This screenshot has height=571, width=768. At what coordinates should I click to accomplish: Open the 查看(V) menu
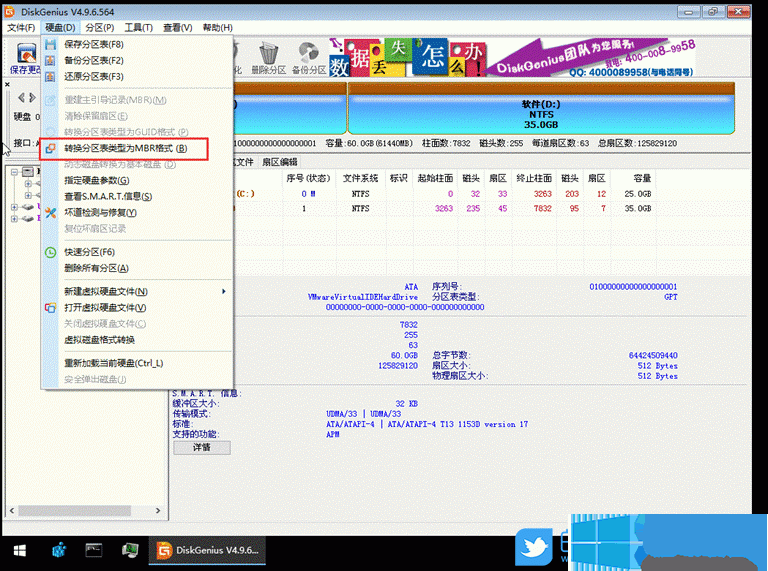point(177,28)
